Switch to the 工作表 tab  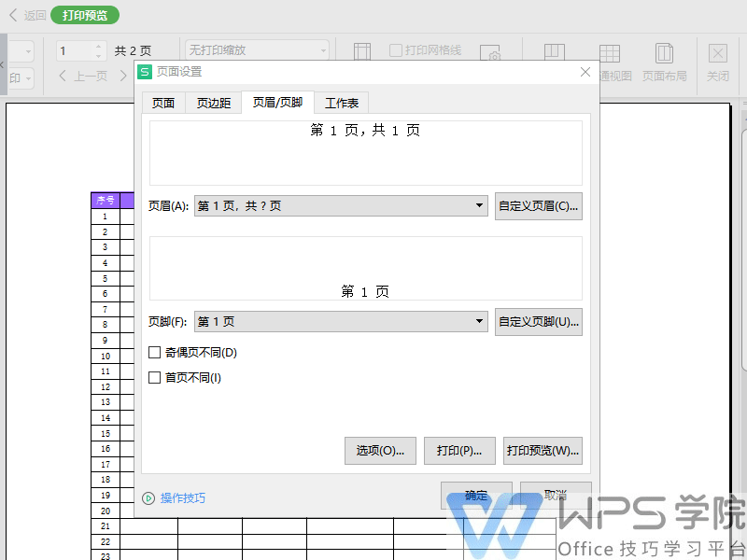[342, 103]
